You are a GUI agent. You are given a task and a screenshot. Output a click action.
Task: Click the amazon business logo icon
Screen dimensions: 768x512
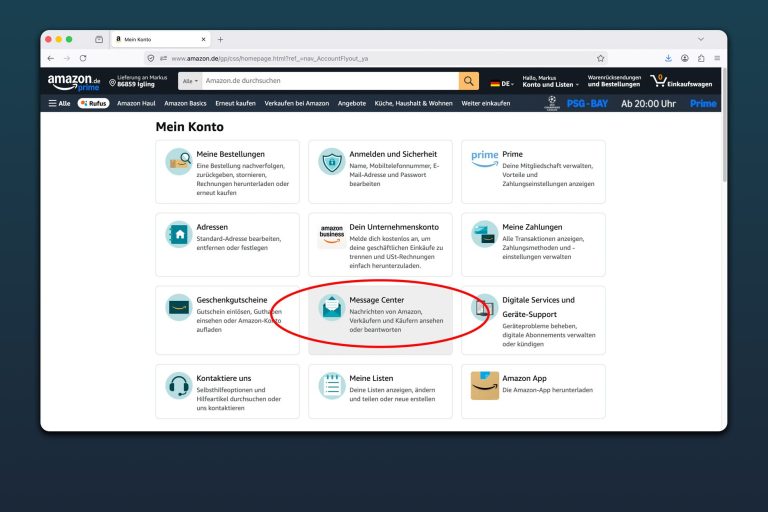pyautogui.click(x=332, y=234)
